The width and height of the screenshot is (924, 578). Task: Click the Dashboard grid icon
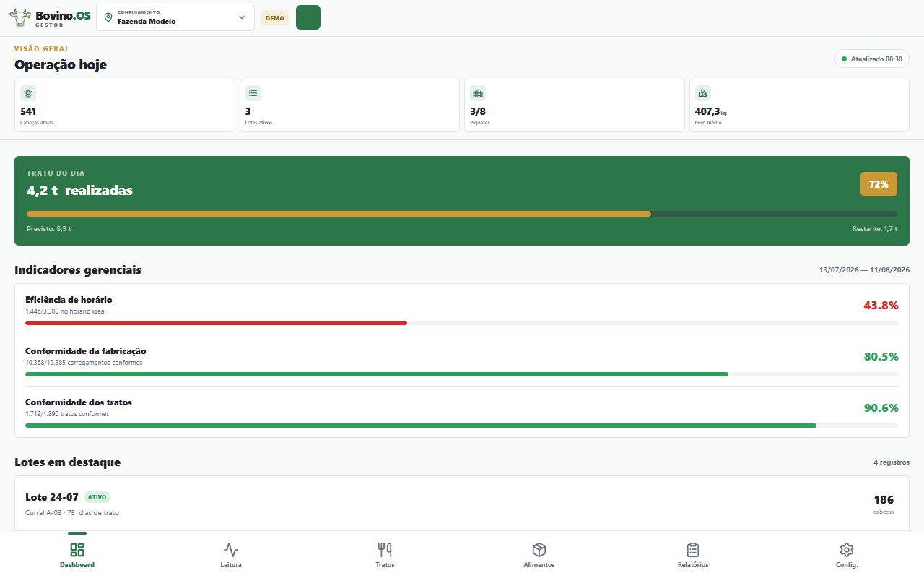77,550
